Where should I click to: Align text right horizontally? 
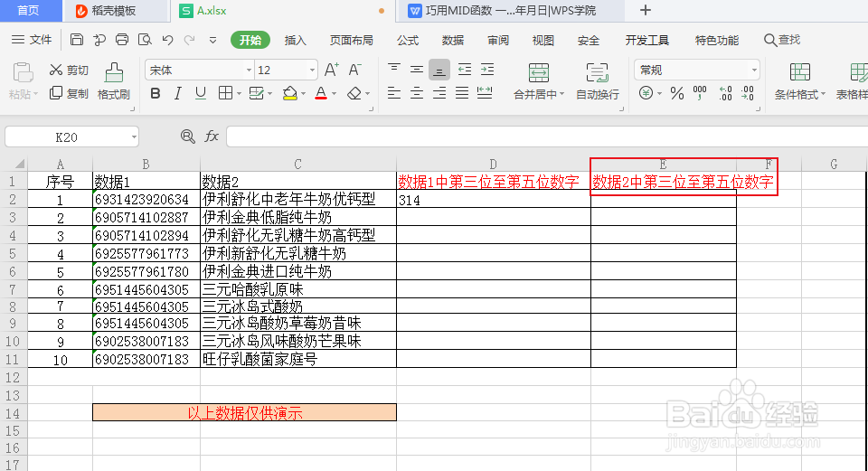439,93
